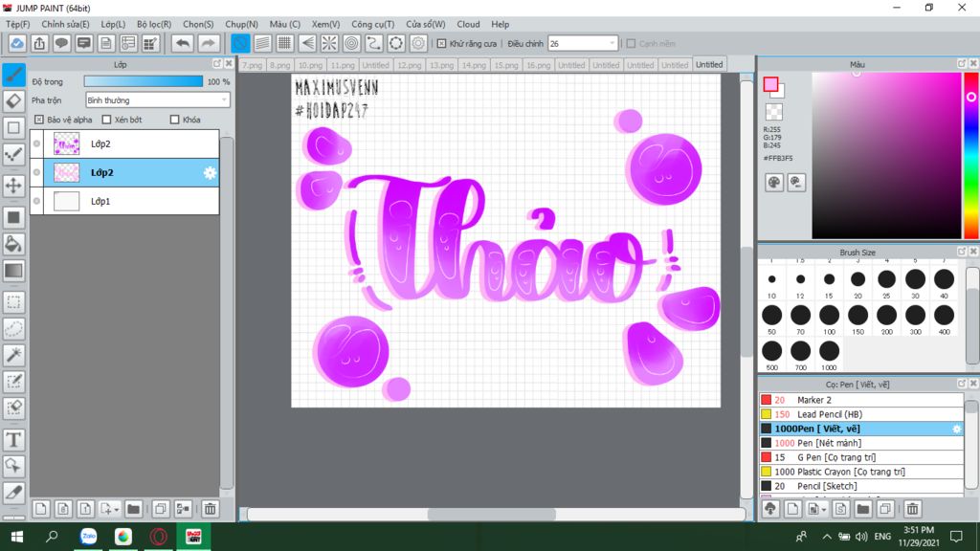Enable the radial snap guide
This screenshot has width=980, height=551.
tap(329, 43)
